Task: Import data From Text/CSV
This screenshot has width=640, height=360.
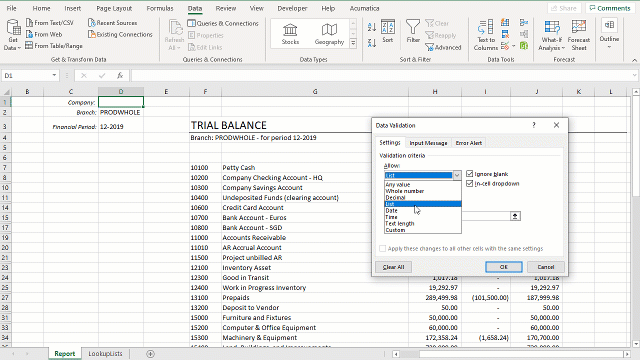Action: 50,23
